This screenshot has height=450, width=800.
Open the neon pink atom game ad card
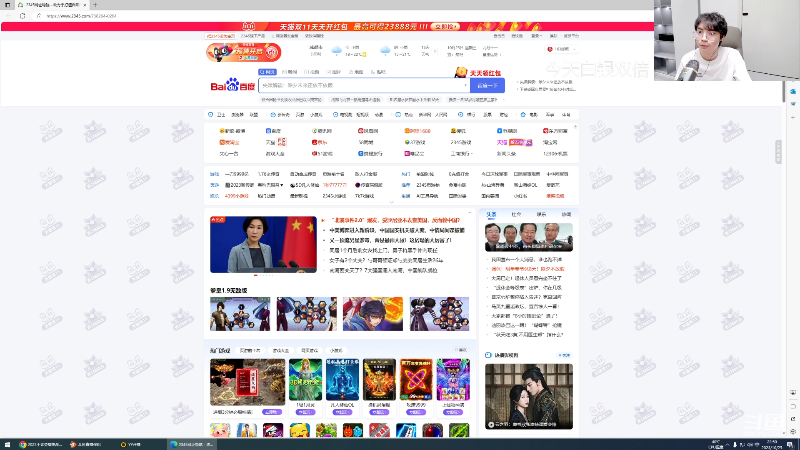pyautogui.click(x=416, y=380)
